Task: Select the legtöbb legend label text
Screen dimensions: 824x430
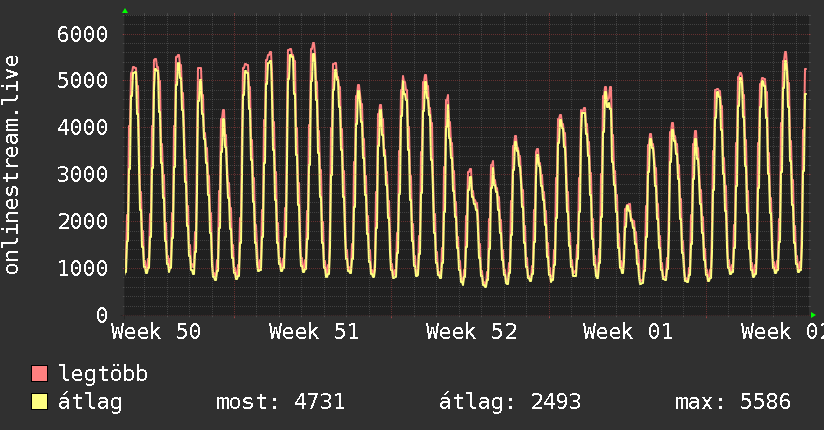Action: click(x=103, y=375)
